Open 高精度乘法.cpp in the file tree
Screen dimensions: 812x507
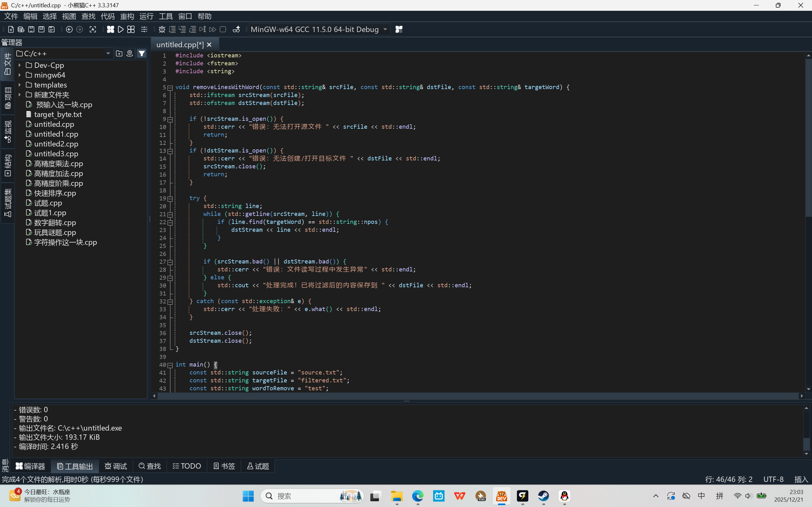point(58,164)
